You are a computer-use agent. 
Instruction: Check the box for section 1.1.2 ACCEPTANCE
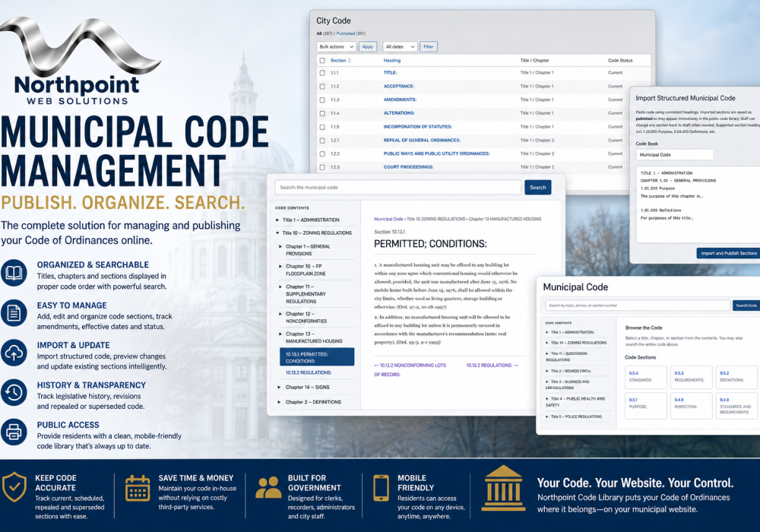(322, 86)
